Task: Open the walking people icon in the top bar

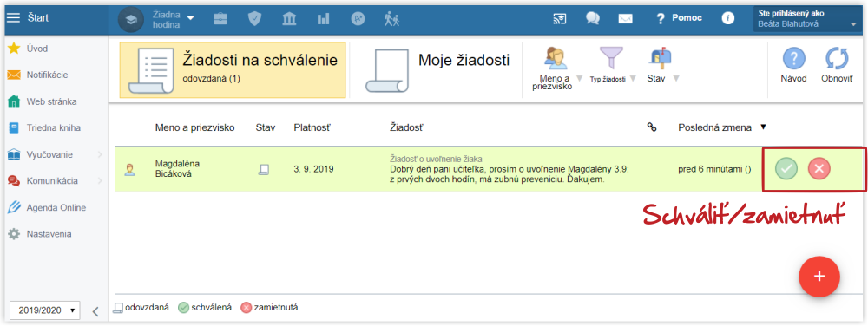Action: pyautogui.click(x=391, y=19)
